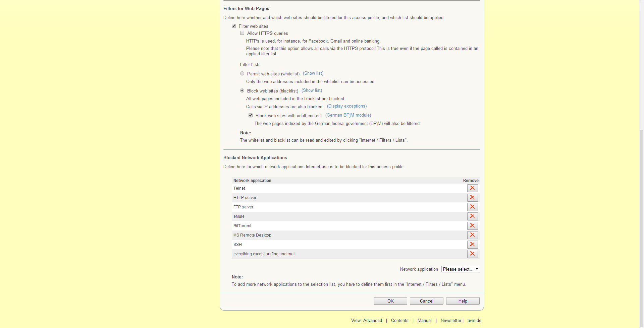Click the Filter Lists label
Viewport: 644px width, 328px height.
click(x=250, y=65)
